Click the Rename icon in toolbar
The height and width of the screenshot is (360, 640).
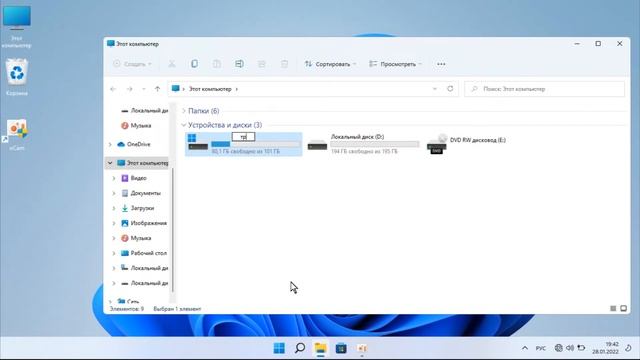coord(239,64)
